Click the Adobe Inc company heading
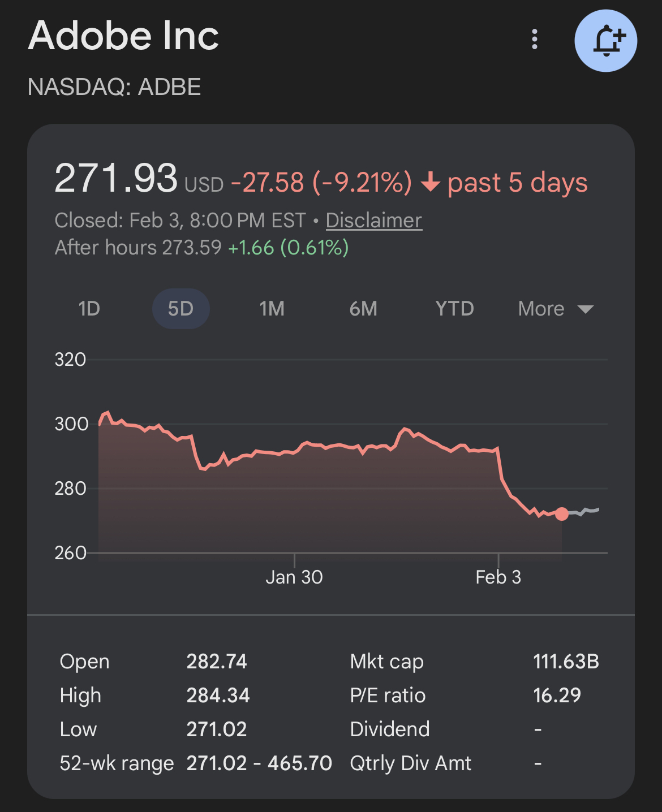Image resolution: width=662 pixels, height=812 pixels. [123, 36]
